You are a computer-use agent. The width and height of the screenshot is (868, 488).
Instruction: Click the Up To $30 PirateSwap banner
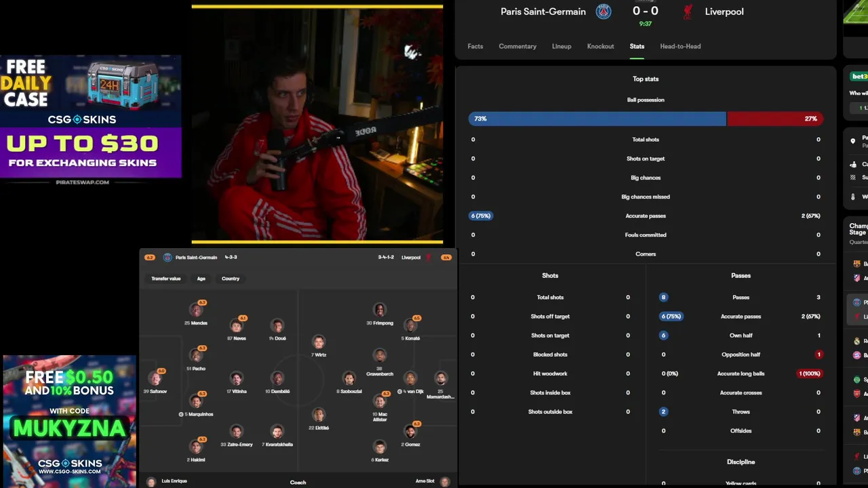[x=91, y=153]
